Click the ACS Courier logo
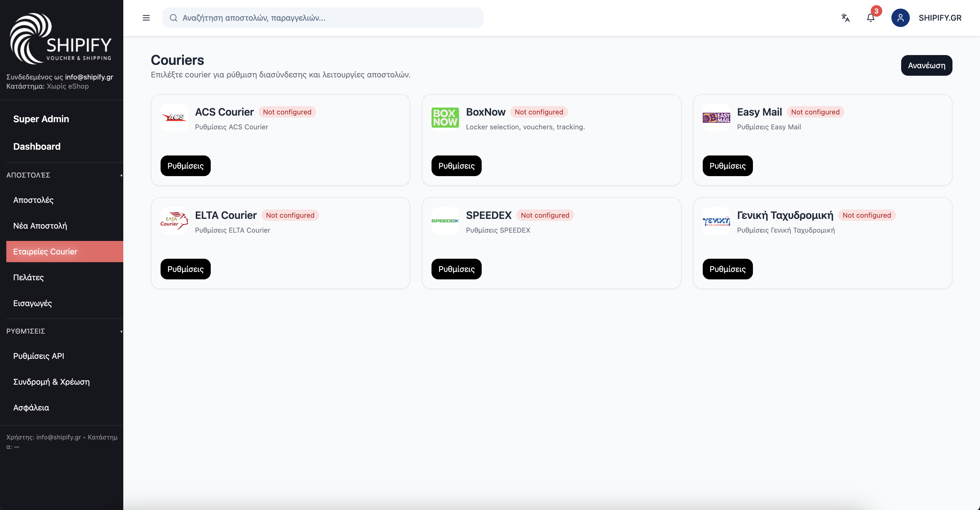 pyautogui.click(x=174, y=118)
